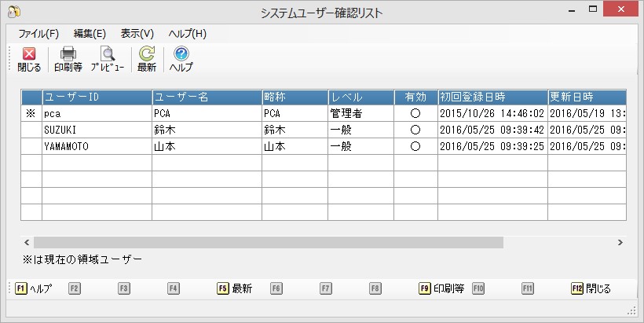Open the ファイル(F) menu
Image resolution: width=644 pixels, height=323 pixels.
(x=38, y=34)
